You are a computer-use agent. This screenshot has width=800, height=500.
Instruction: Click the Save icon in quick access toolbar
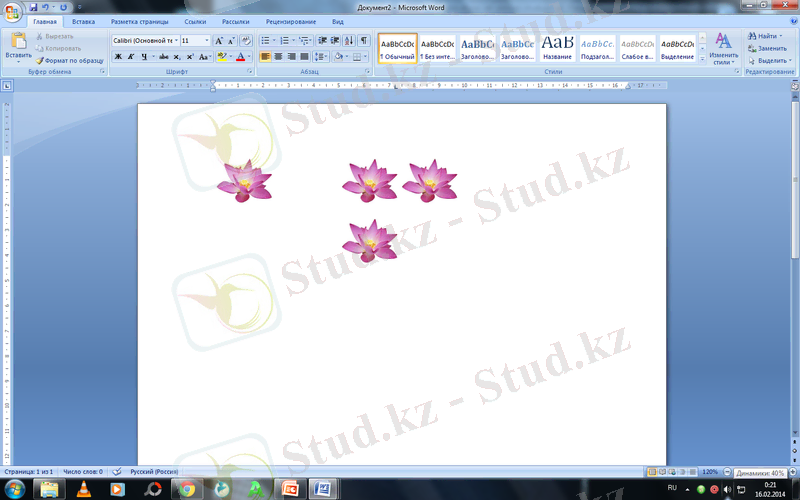[32, 7]
